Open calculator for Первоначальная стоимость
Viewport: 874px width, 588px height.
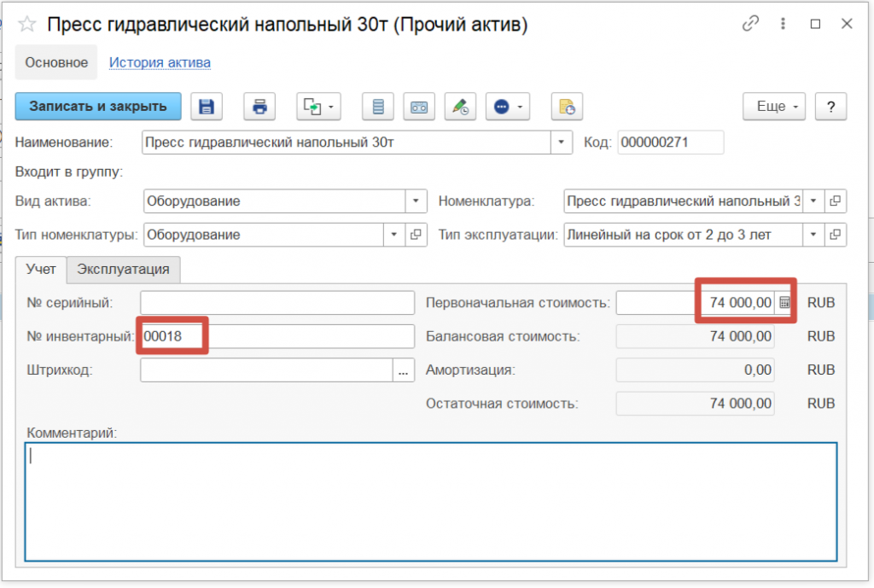point(785,303)
